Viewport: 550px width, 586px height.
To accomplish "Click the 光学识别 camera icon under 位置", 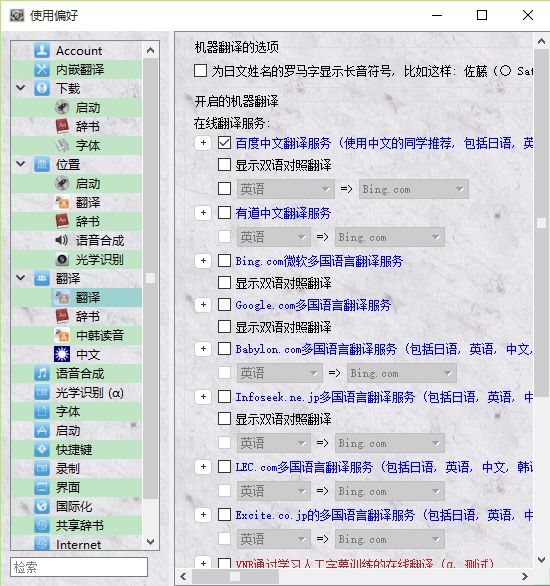I will (62, 259).
